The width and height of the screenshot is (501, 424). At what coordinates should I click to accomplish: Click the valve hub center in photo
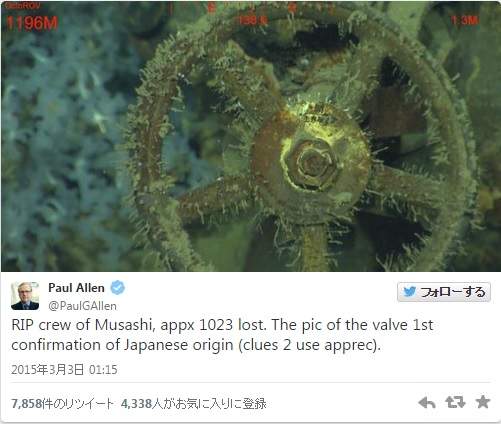click(x=312, y=163)
